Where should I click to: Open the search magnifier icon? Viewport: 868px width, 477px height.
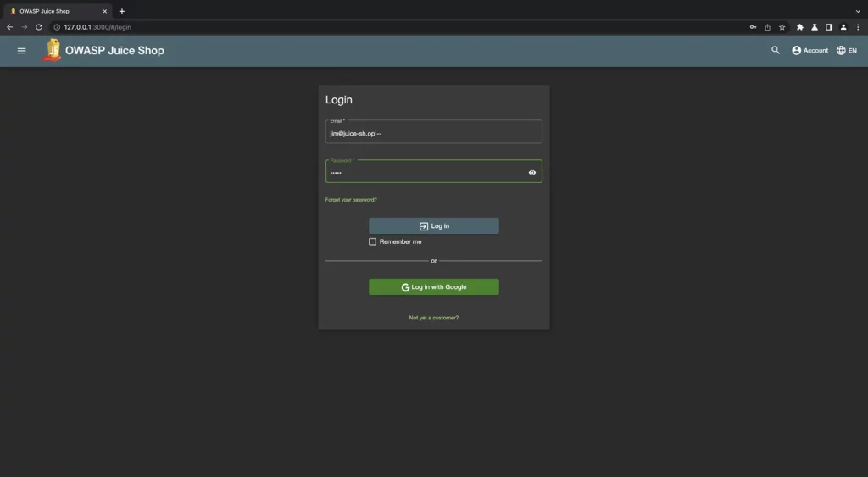(776, 50)
